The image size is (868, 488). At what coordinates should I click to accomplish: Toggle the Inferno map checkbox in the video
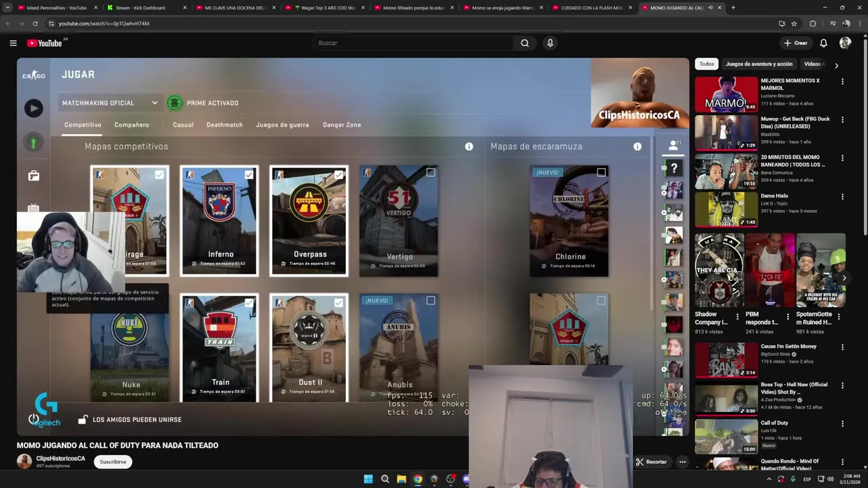(249, 174)
